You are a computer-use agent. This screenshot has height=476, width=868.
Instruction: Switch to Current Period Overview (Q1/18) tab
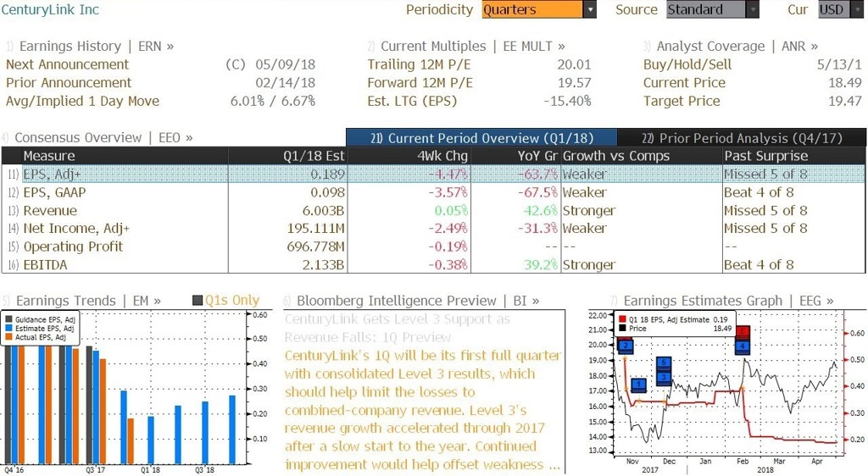[x=481, y=138]
